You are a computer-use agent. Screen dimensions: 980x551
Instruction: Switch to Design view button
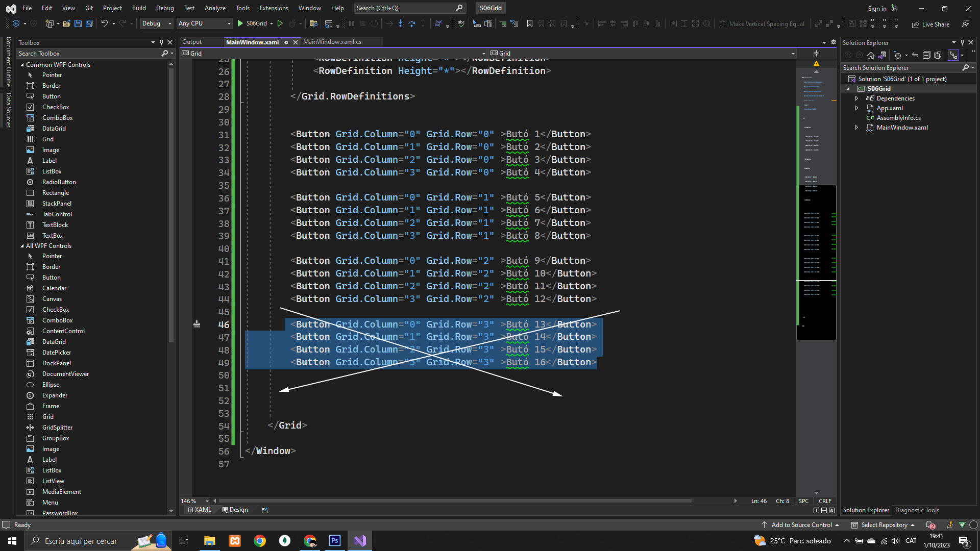(235, 510)
